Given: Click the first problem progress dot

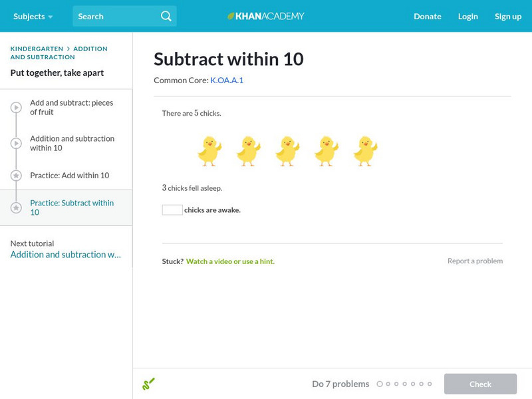Looking at the screenshot, I should [380, 384].
